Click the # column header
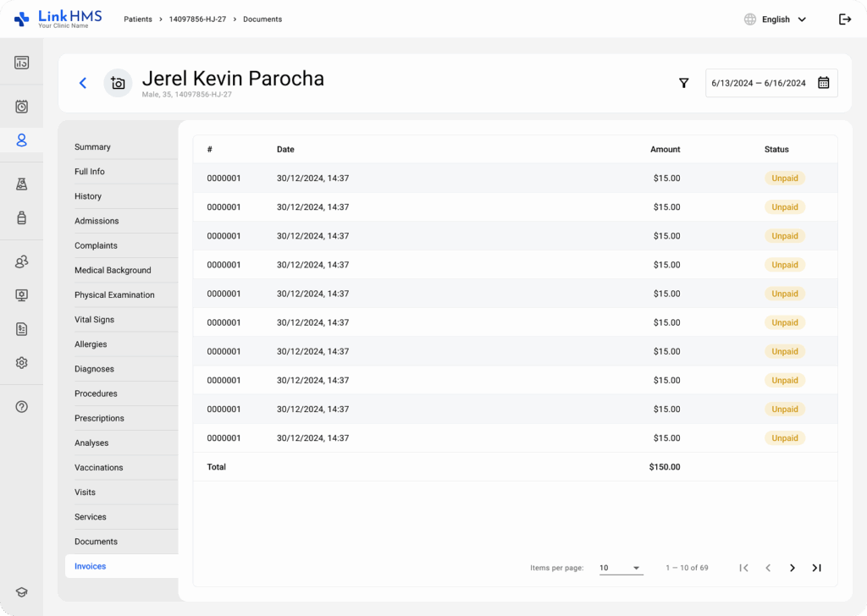The width and height of the screenshot is (867, 616). (210, 150)
